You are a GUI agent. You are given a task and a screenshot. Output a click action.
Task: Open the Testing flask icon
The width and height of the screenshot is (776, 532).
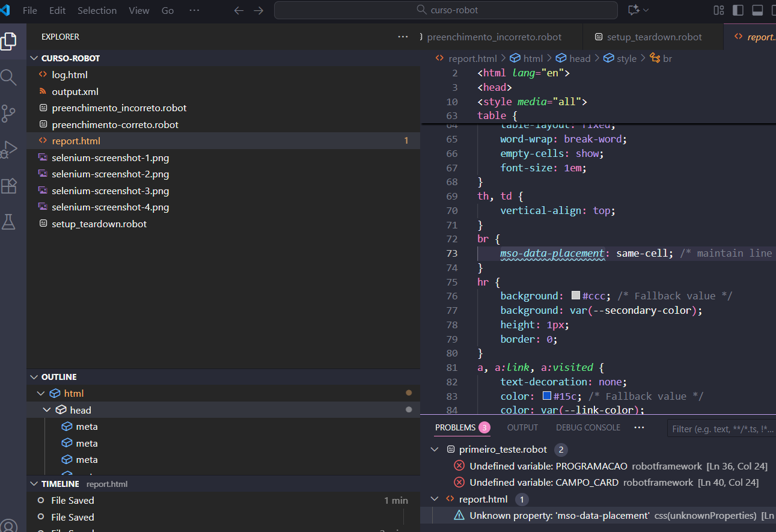tap(8, 222)
